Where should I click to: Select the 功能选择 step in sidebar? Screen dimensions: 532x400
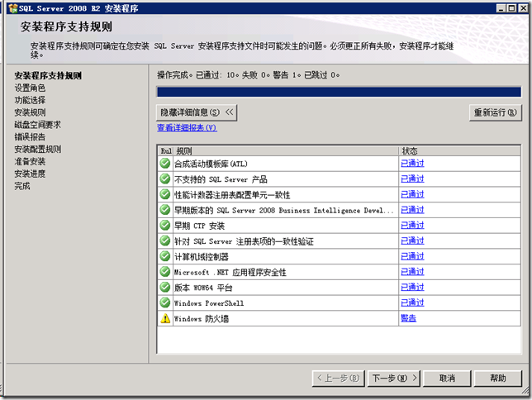[30, 100]
